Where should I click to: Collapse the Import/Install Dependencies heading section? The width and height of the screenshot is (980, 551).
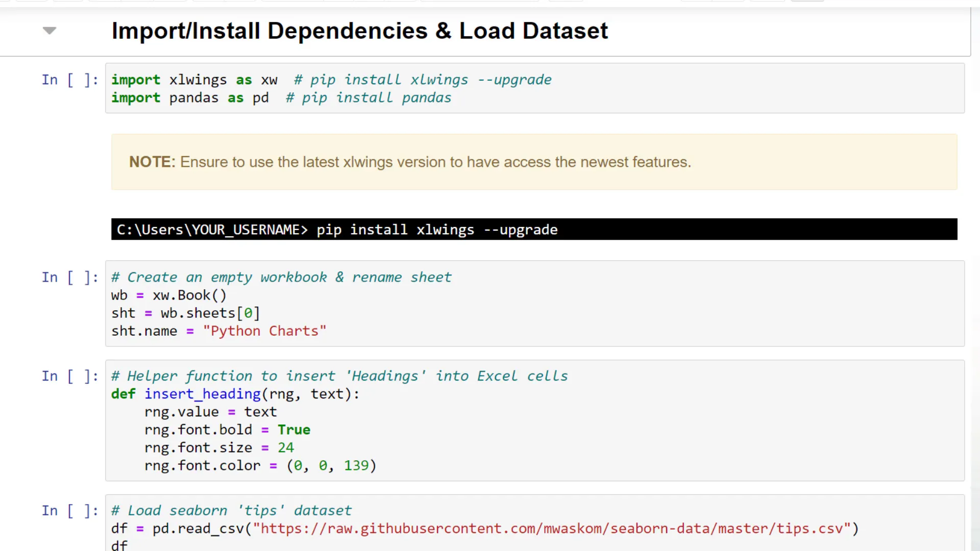coord(50,31)
